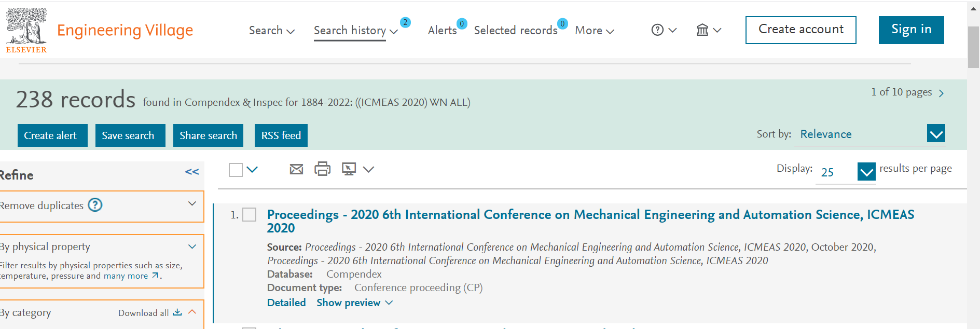Expand the By physical property section
This screenshot has height=329, width=980.
click(192, 246)
